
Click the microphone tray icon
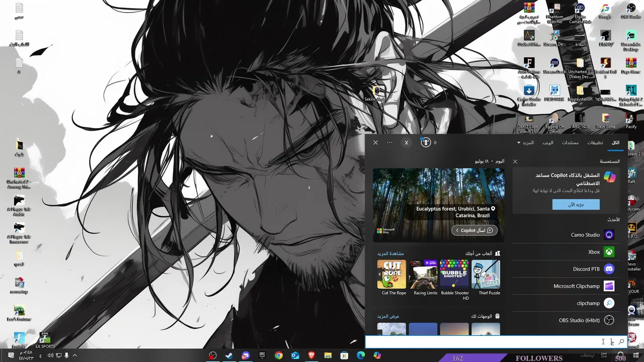[x=67, y=355]
